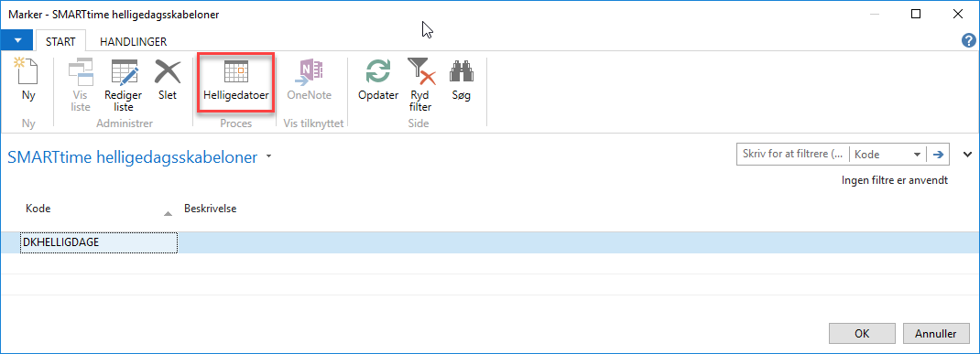The image size is (980, 354).
Task: Open the blue application menu dropdown
Action: click(18, 41)
